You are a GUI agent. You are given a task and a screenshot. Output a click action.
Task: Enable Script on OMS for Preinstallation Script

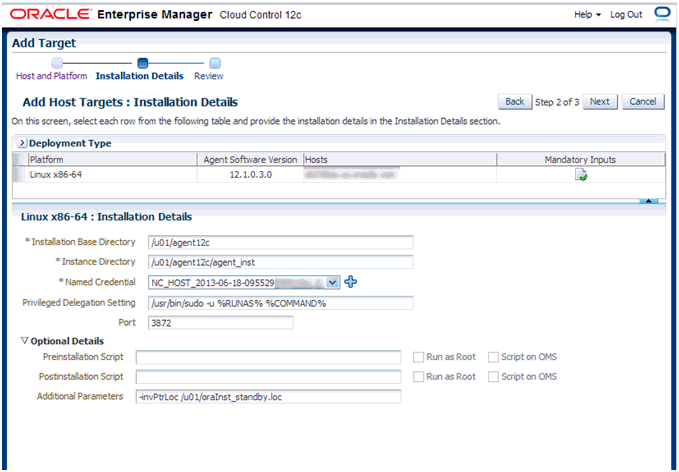[x=493, y=357]
